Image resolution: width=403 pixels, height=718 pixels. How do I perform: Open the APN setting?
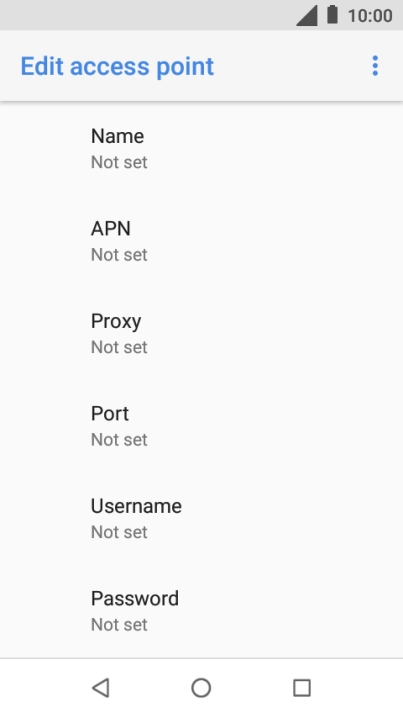click(x=202, y=241)
